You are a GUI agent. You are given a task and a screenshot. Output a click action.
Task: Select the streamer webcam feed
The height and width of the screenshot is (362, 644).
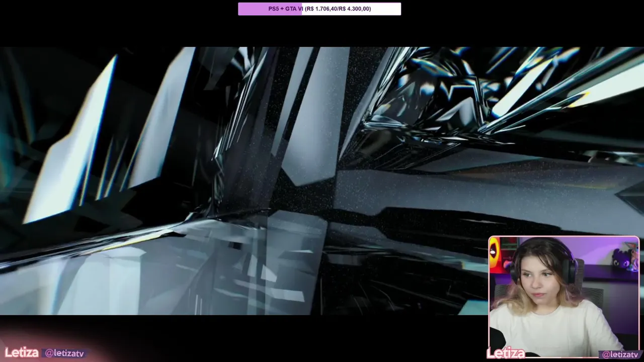(x=564, y=297)
